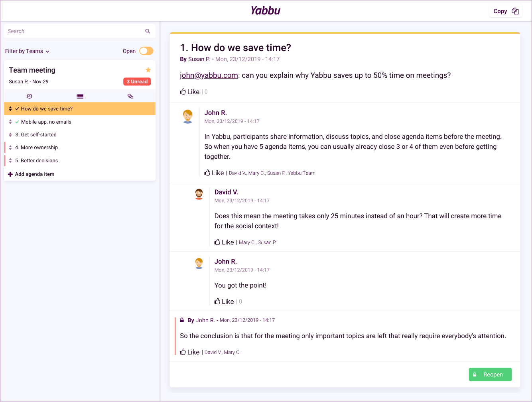Image resolution: width=532 pixels, height=402 pixels.
Task: Select agenda item 3. Get self-started
Action: pos(80,135)
